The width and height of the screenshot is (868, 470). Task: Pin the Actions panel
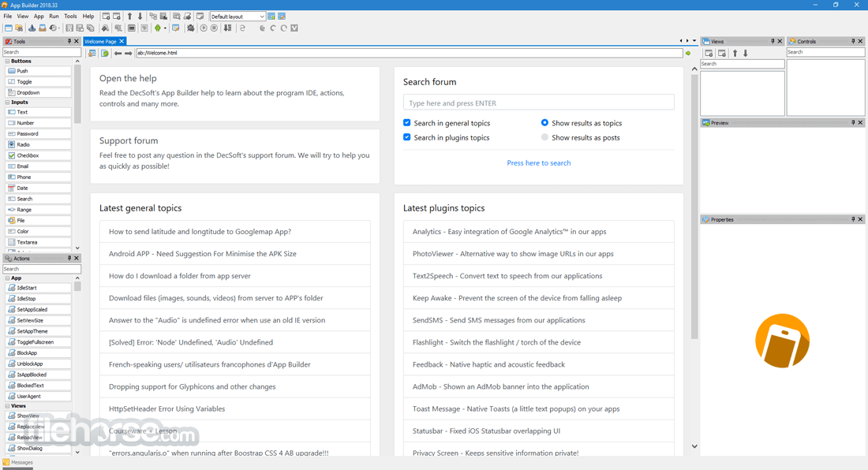tap(69, 258)
